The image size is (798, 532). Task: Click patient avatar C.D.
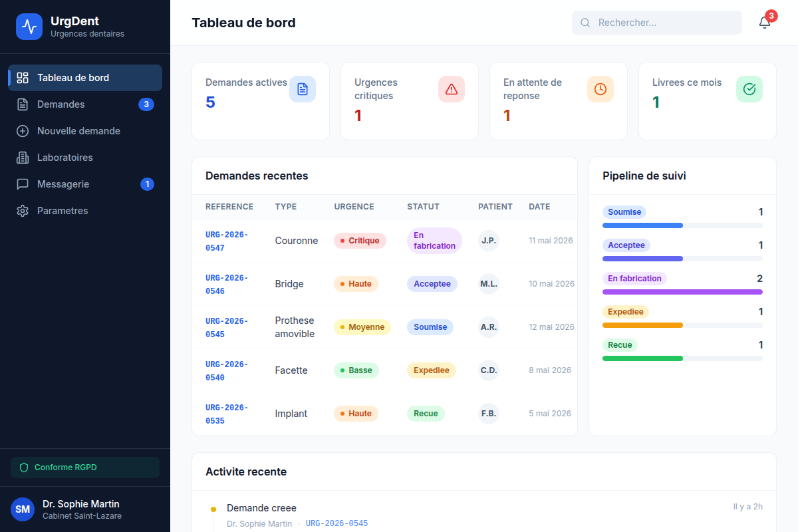click(489, 370)
